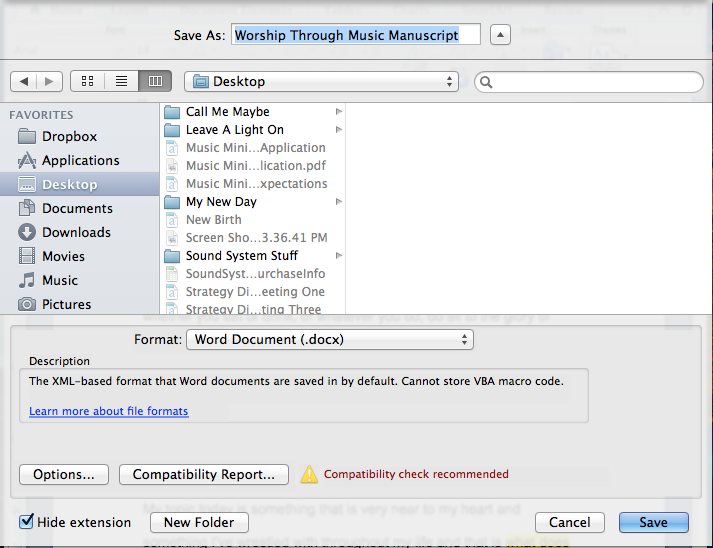The image size is (713, 548).
Task: Click the forward navigation arrow
Action: (x=49, y=81)
